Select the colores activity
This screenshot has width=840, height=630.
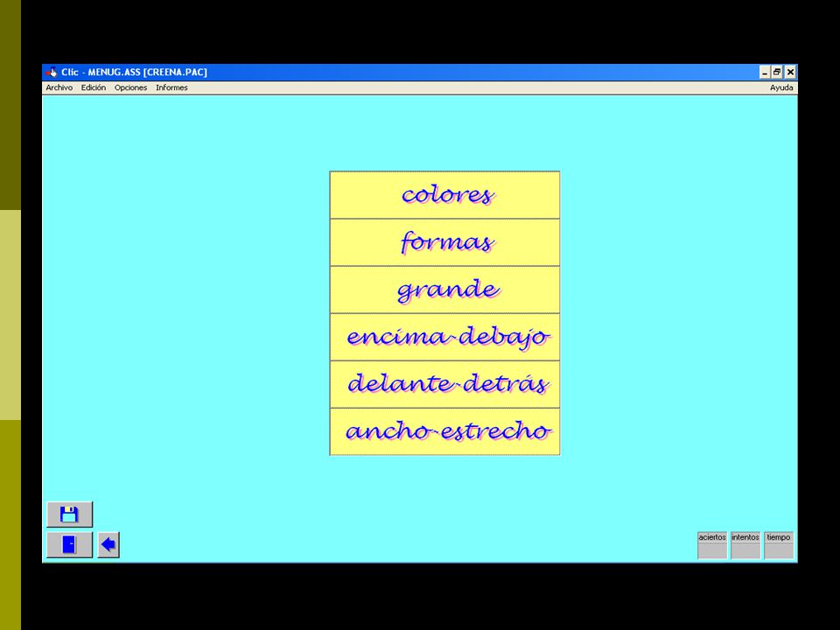(x=444, y=195)
